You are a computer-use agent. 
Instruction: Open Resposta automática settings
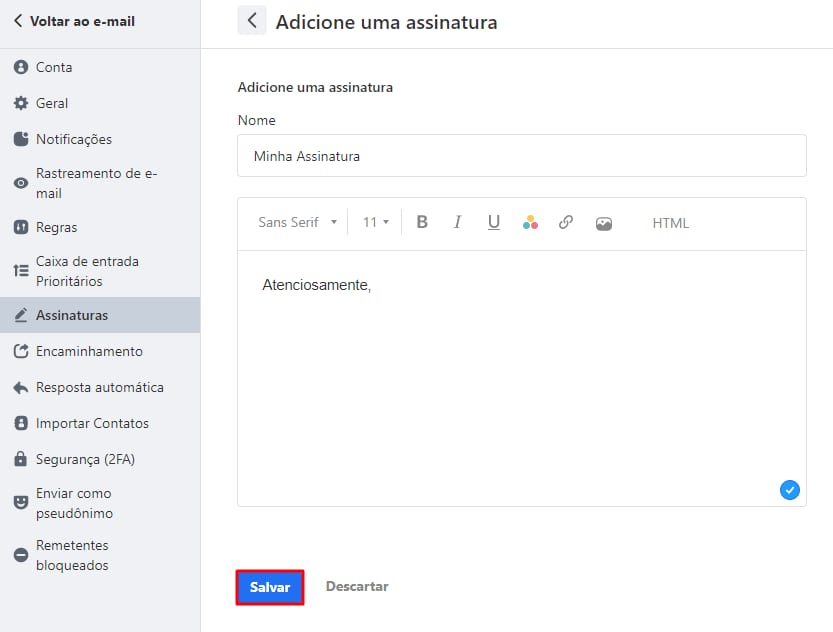(x=99, y=387)
